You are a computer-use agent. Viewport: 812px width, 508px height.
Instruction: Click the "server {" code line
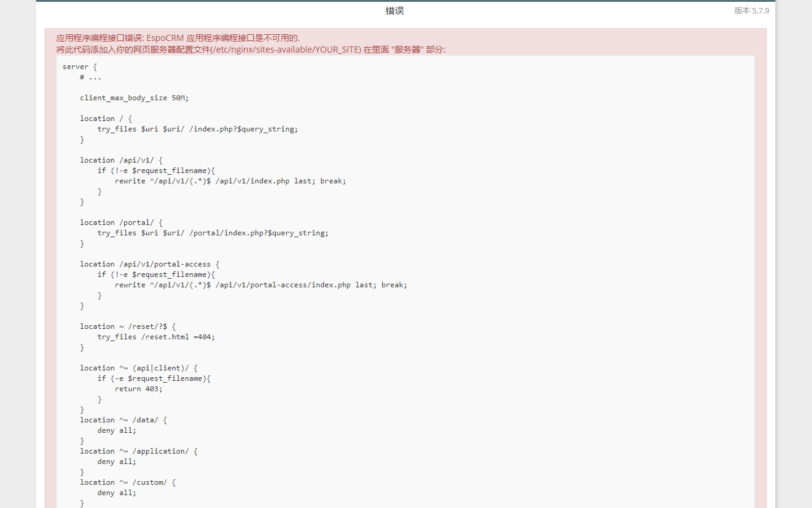[79, 67]
